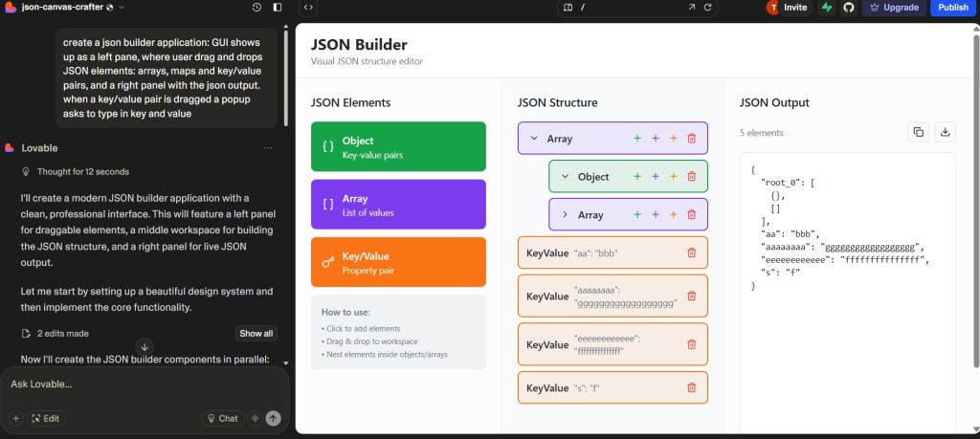Screen dimensions: 980x439
Task: Click green plus on the collapsed nested Array
Action: (636, 215)
